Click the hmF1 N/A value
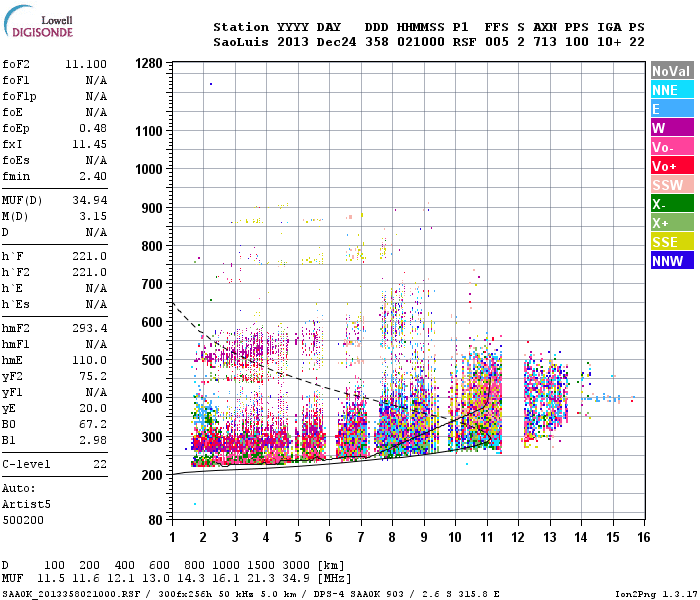The height and width of the screenshot is (600, 700). pyautogui.click(x=96, y=345)
